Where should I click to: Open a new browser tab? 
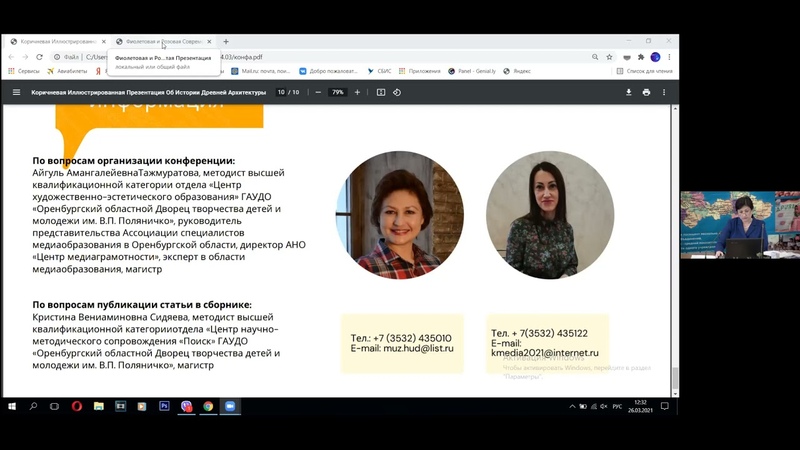click(x=226, y=41)
